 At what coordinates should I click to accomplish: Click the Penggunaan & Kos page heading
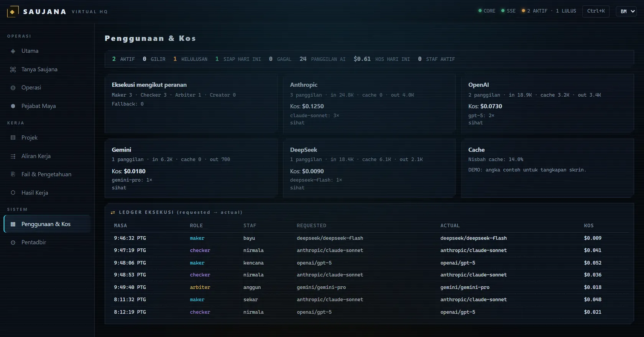pyautogui.click(x=150, y=38)
